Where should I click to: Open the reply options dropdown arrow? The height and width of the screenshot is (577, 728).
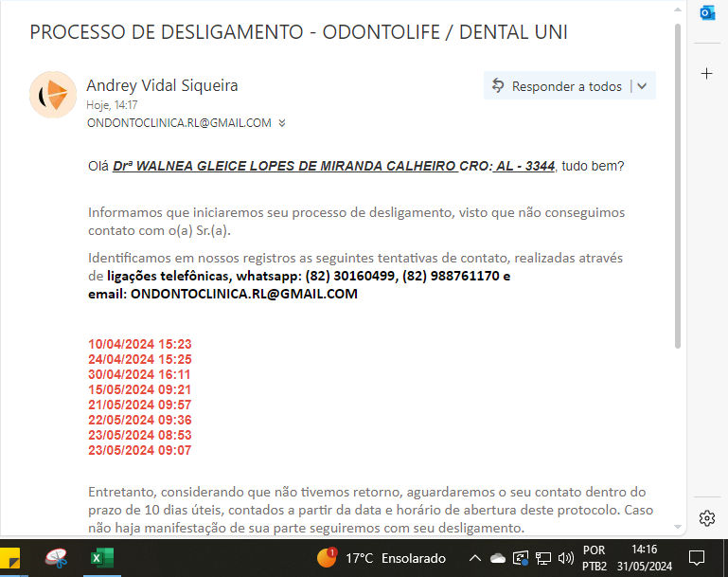point(642,86)
